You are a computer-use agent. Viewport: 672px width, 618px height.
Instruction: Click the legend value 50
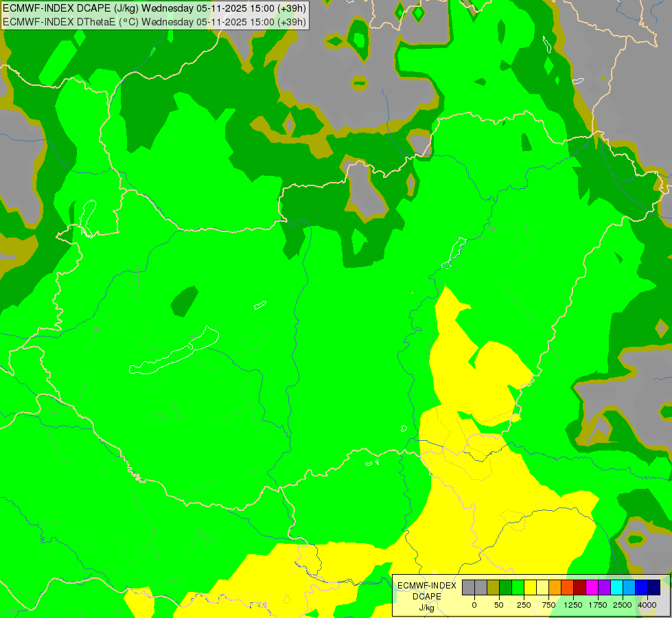pos(499,605)
